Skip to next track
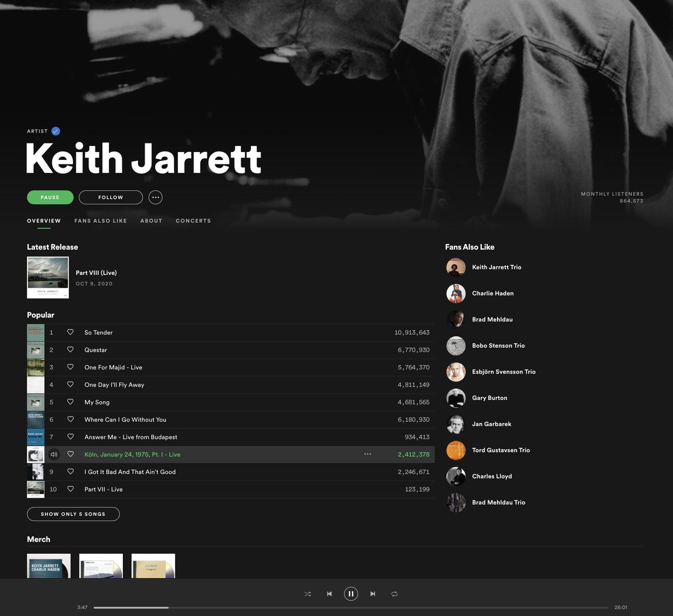The height and width of the screenshot is (616, 673). [372, 594]
